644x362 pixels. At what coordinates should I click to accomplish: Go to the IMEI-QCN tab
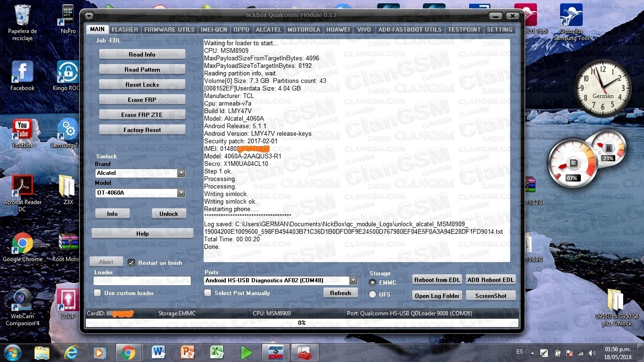(214, 29)
